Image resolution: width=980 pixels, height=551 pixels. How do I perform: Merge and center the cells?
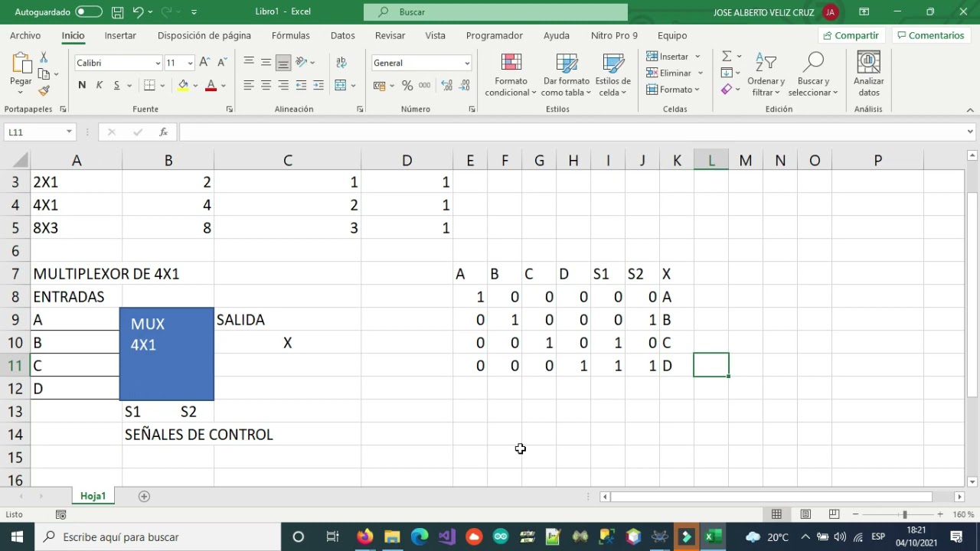tap(341, 85)
